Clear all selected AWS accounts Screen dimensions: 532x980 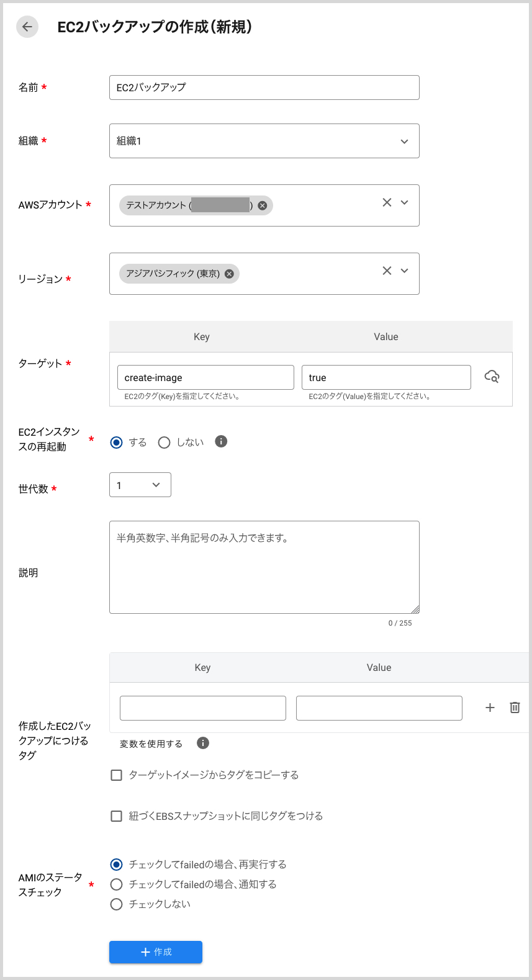387,202
